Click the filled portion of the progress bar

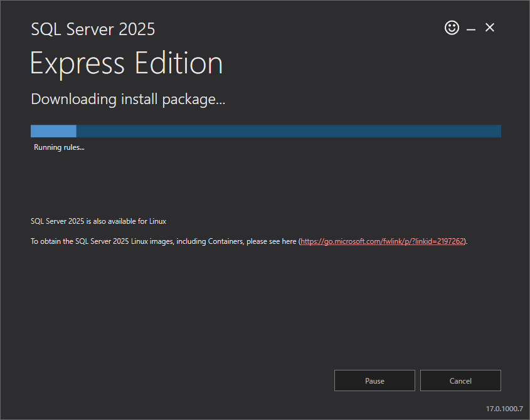click(x=53, y=131)
